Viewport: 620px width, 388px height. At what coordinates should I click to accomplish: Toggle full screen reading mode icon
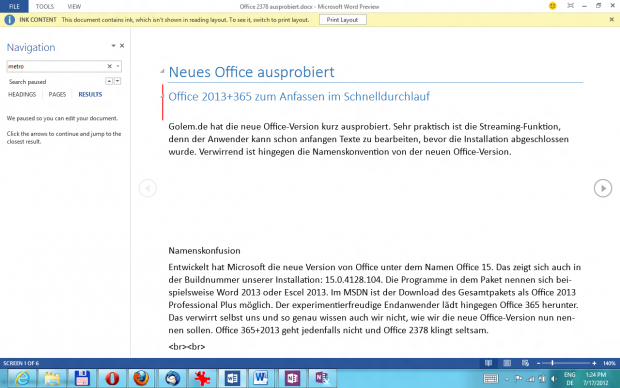coord(570,6)
